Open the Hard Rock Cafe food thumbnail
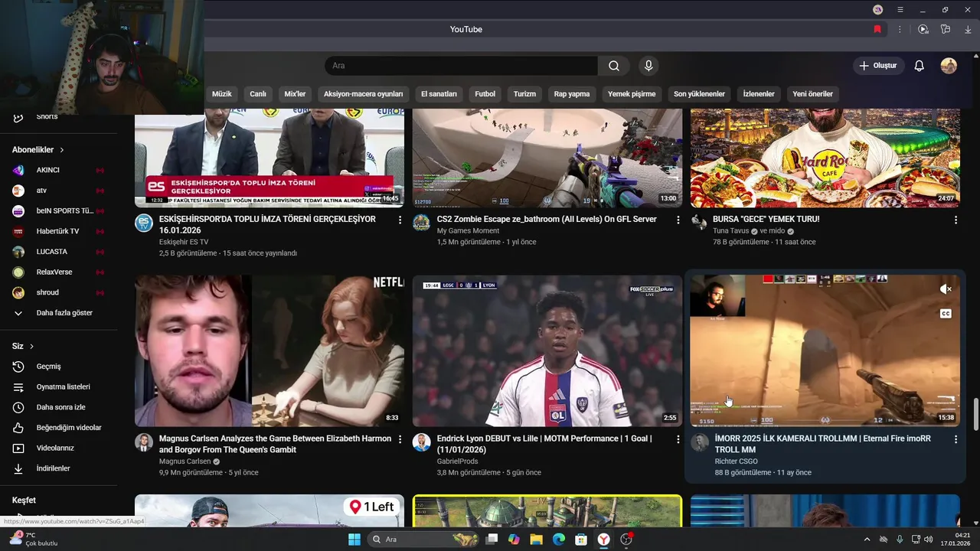This screenshot has width=980, height=551. [825, 158]
